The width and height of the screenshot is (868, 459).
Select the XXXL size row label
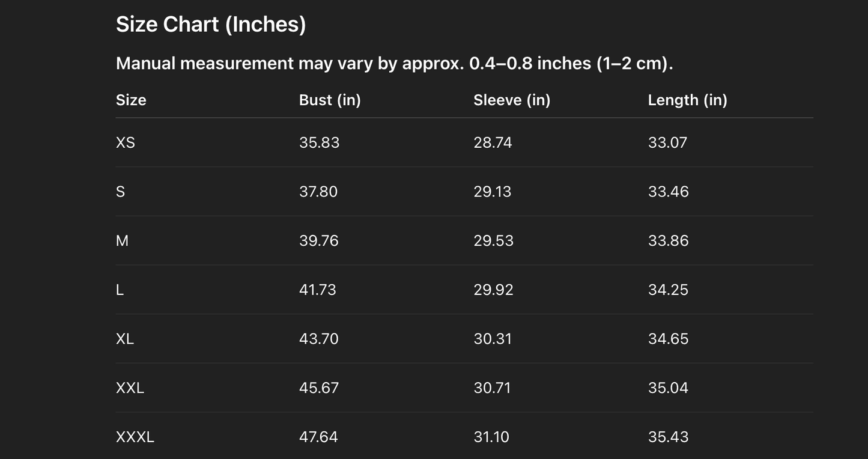tap(135, 437)
